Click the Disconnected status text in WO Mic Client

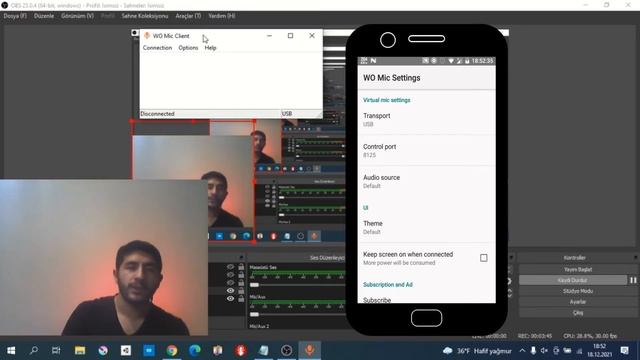tap(158, 114)
